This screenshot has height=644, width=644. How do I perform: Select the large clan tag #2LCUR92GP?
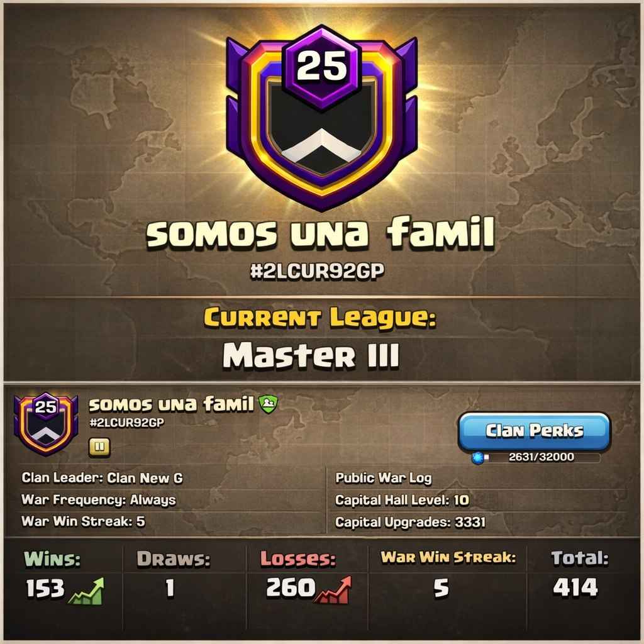[318, 272]
